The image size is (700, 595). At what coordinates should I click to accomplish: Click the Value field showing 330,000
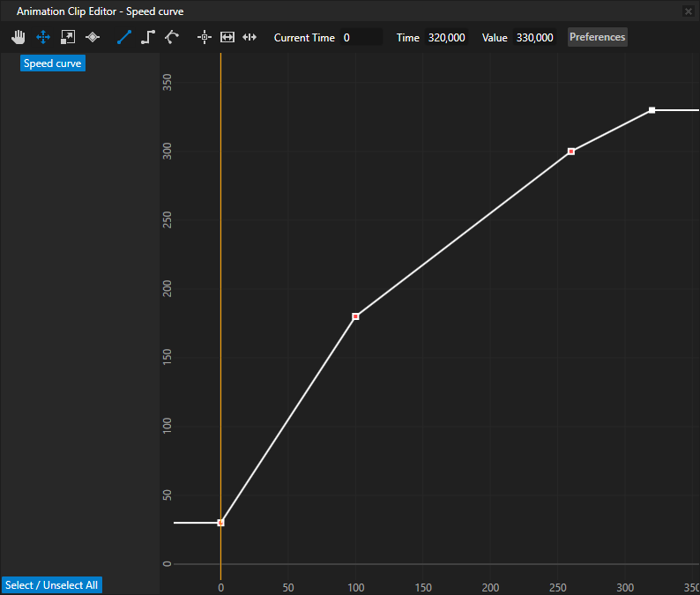pos(535,38)
